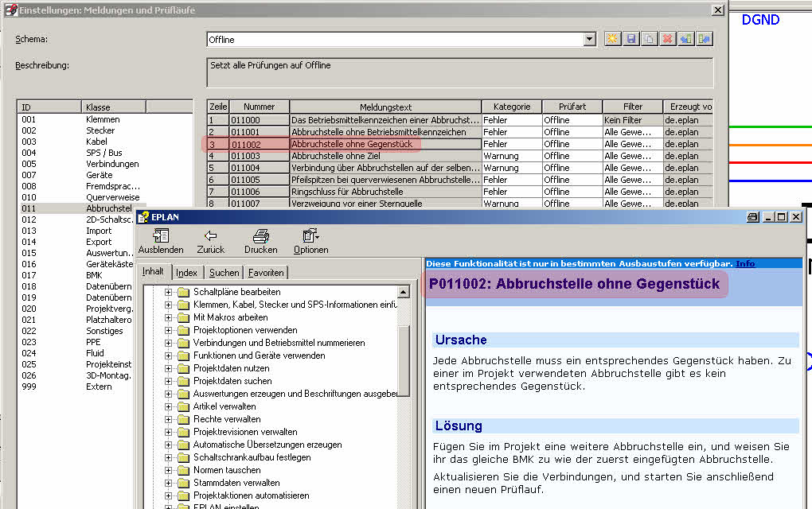Select the Mit Makros arbeiten folder icon
Viewport: 812px width, 509px height.
coord(184,317)
